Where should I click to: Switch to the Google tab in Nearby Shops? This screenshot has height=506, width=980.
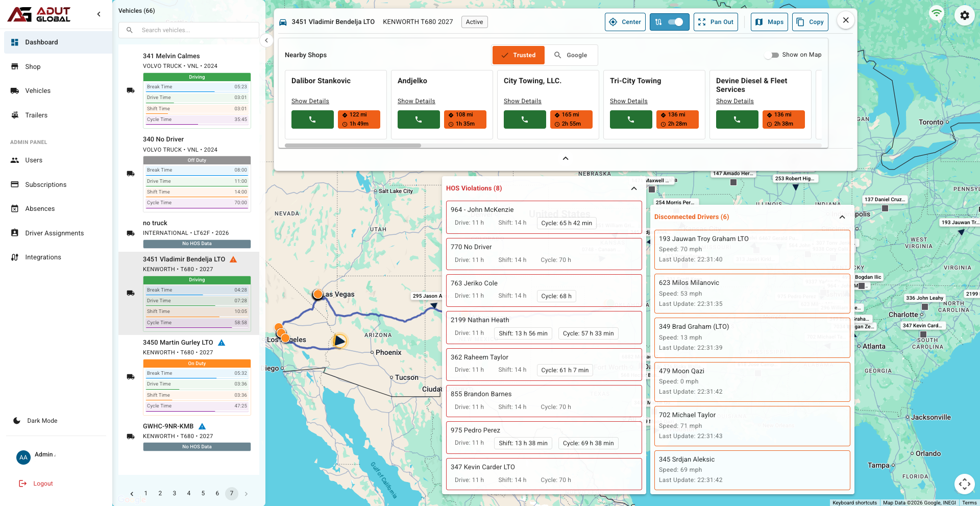[x=572, y=55]
